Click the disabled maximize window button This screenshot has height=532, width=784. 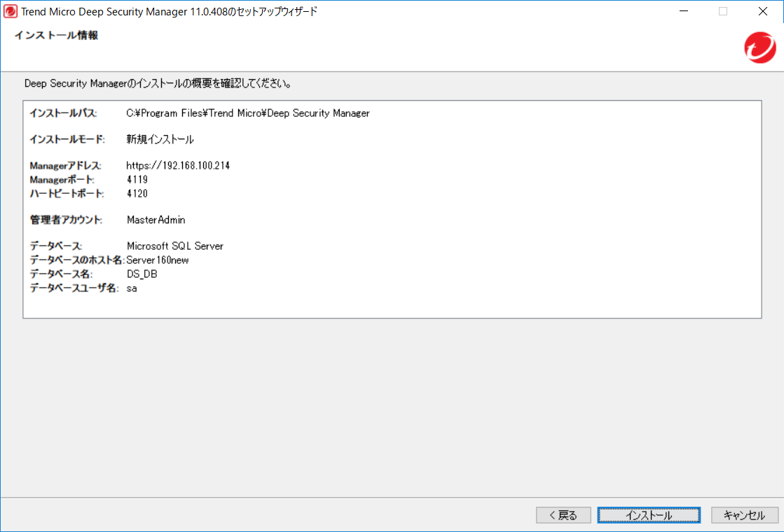click(x=723, y=11)
